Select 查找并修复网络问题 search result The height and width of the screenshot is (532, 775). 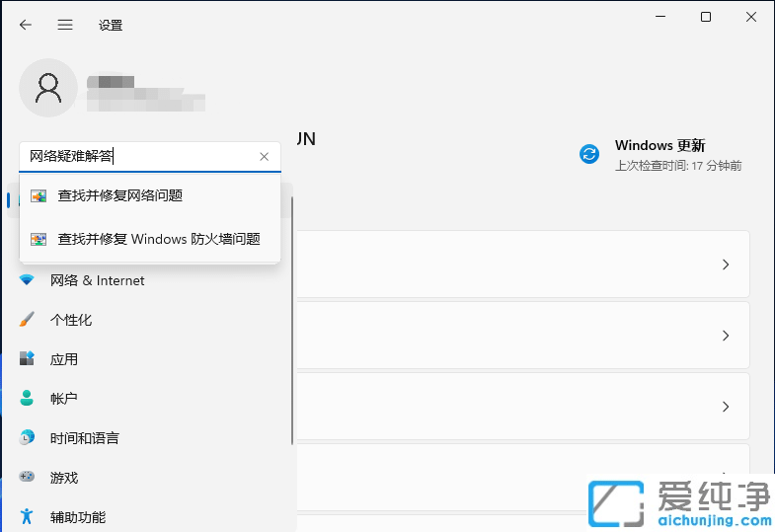[150, 195]
